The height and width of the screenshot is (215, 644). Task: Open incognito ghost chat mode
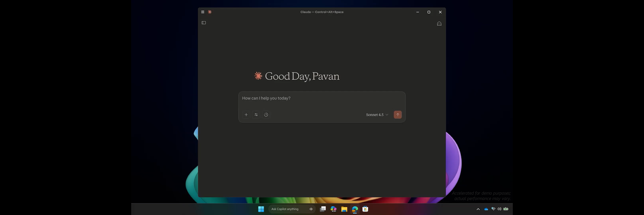click(439, 24)
